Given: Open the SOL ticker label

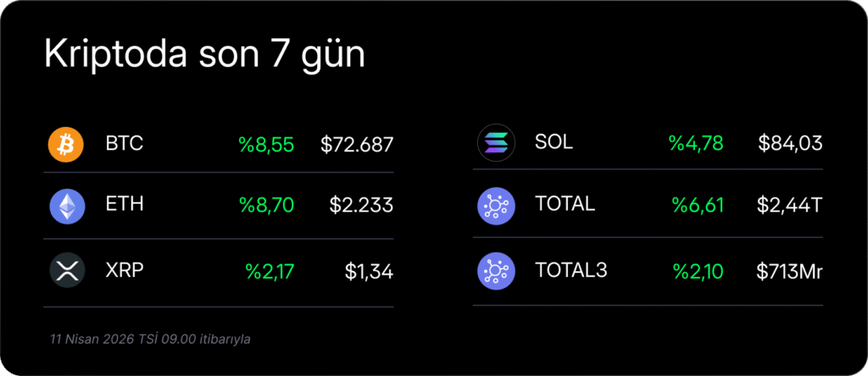Looking at the screenshot, I should pos(554,142).
